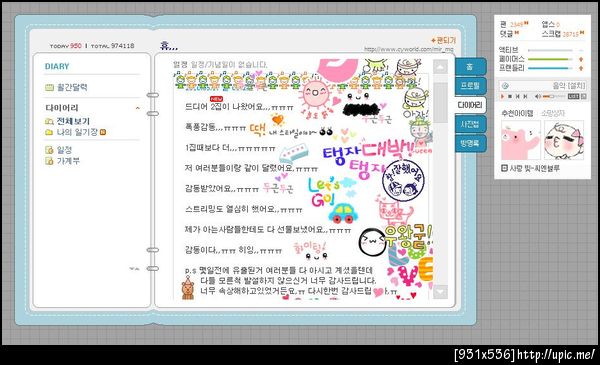600x365 pixels.
Task: Open the 일정 schedule link
Action: [x=64, y=150]
